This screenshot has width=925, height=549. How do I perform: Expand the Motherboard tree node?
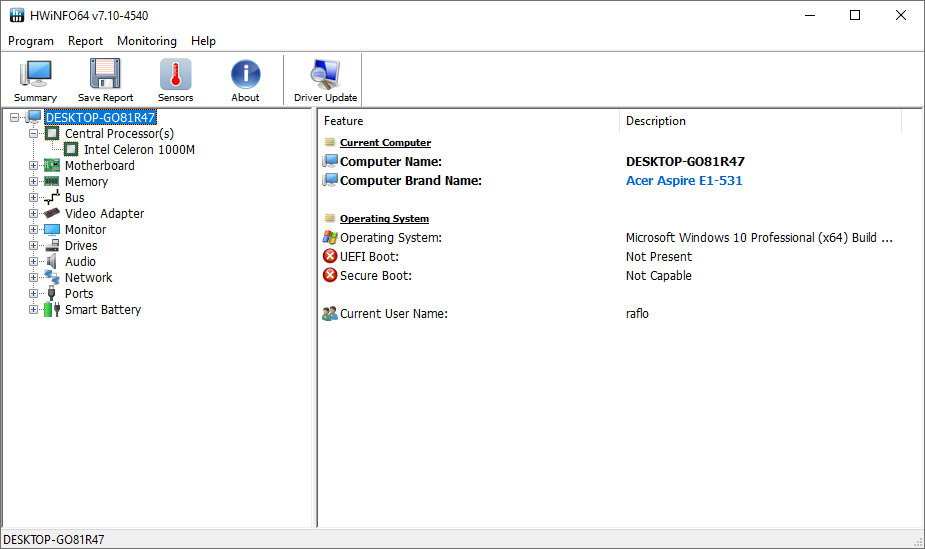pos(34,165)
